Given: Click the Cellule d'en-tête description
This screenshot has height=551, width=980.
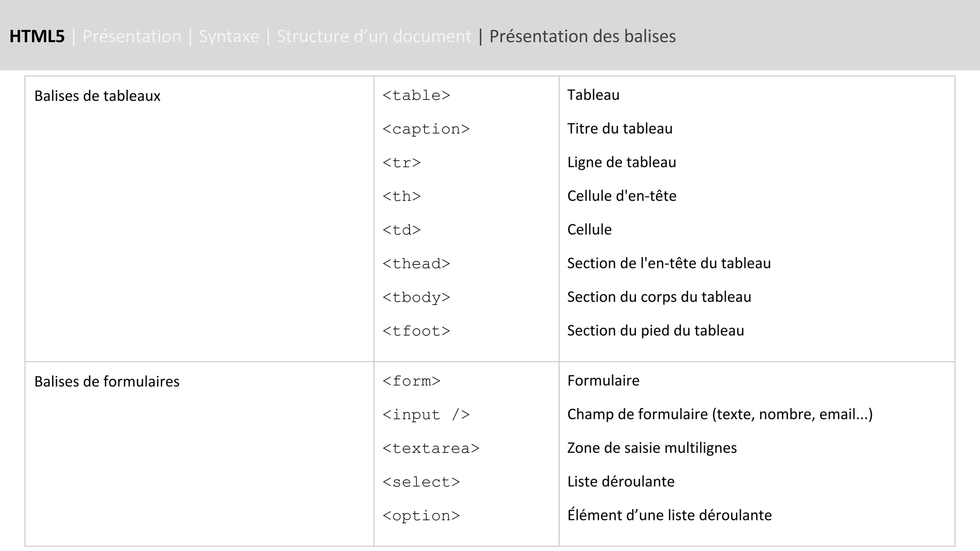Looking at the screenshot, I should [x=622, y=196].
